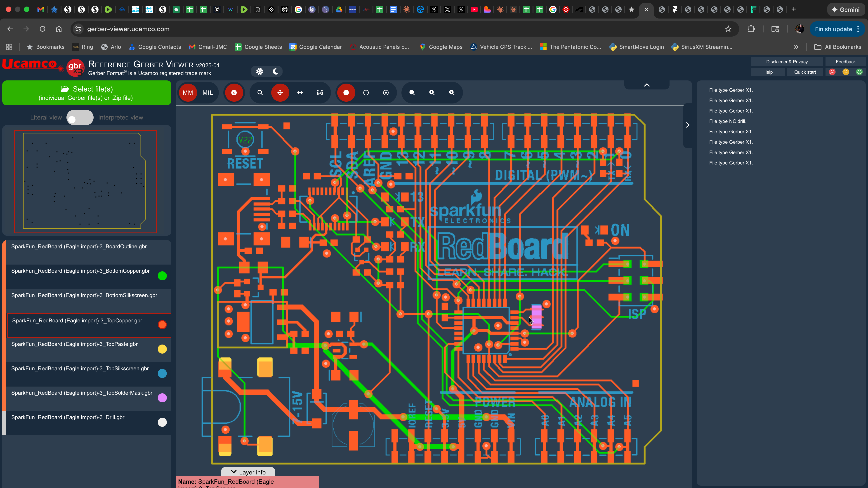Open All Bookmarks folder
The height and width of the screenshot is (488, 868).
pyautogui.click(x=838, y=47)
